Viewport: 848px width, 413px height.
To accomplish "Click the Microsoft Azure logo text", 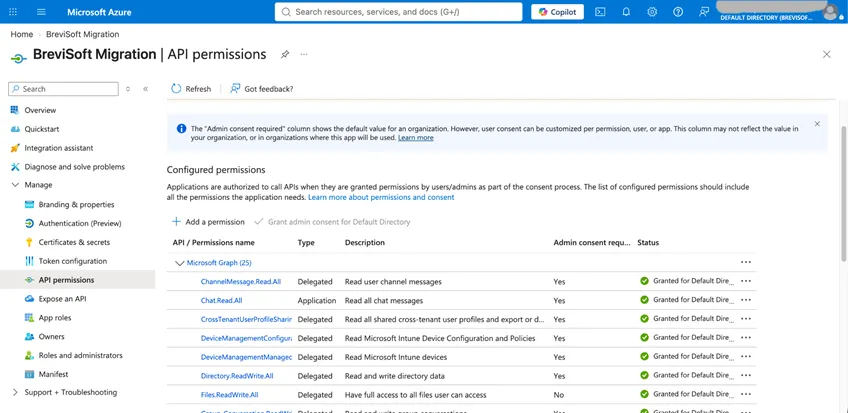I will pos(99,12).
